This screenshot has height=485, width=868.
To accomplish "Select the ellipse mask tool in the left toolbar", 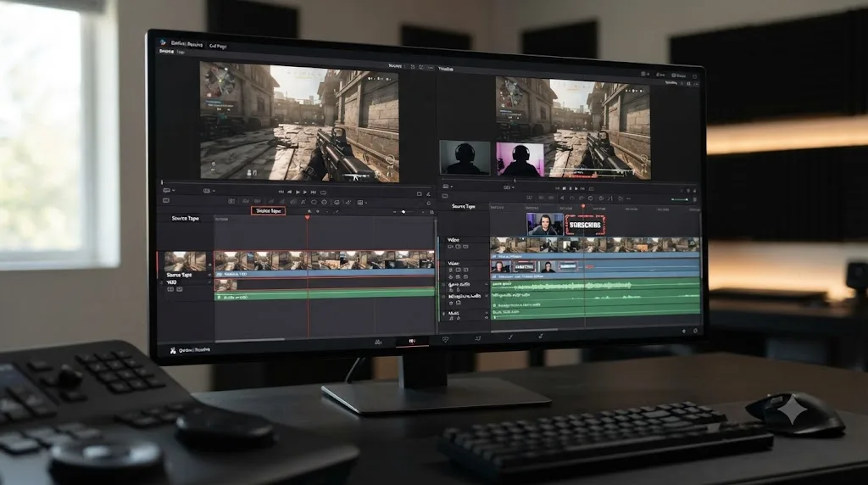I will point(314,202).
